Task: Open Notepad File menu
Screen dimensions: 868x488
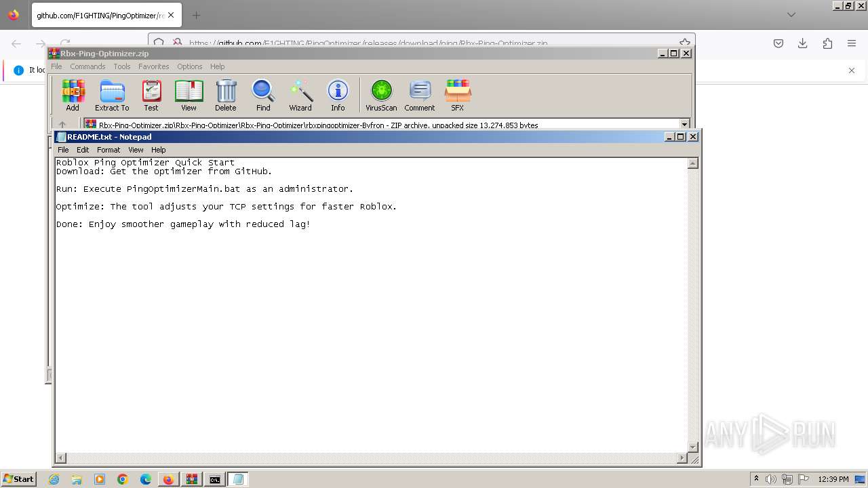Action: tap(63, 150)
